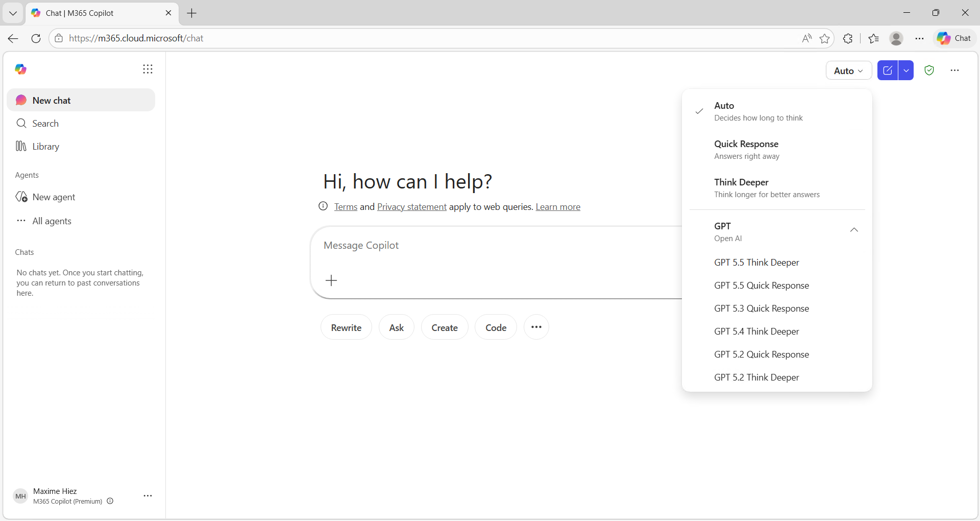Open the Privacy statement link

[411, 207]
